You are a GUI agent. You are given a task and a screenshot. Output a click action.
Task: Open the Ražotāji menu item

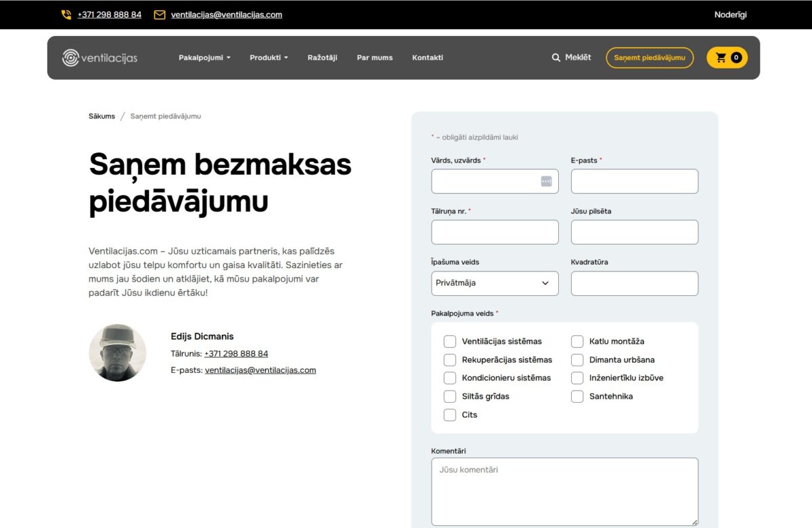pos(322,58)
